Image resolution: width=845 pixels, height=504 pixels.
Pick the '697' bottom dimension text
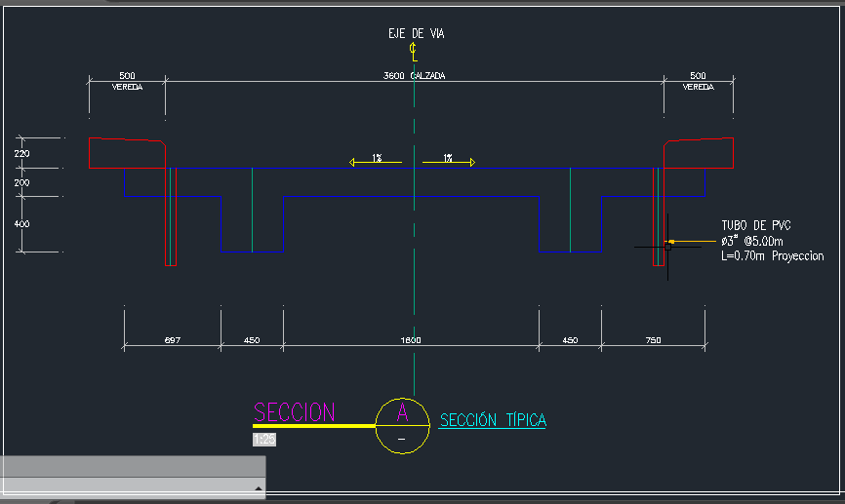(173, 340)
